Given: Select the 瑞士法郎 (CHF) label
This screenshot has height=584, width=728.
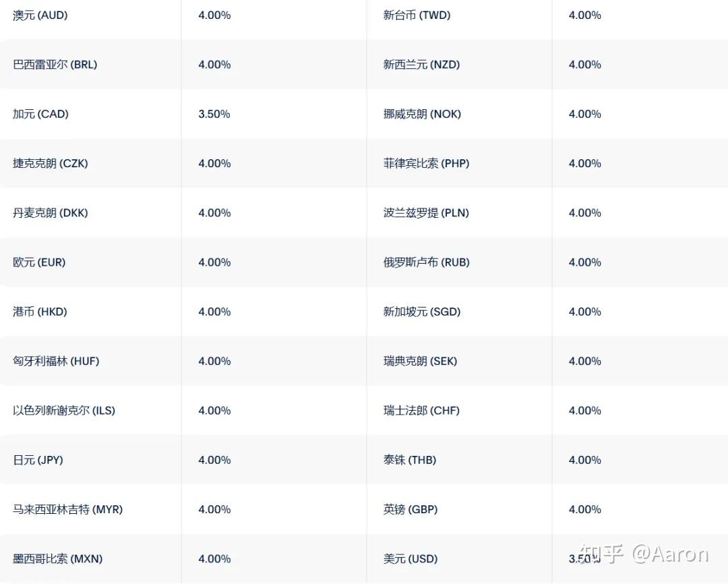Looking at the screenshot, I should (x=421, y=410).
